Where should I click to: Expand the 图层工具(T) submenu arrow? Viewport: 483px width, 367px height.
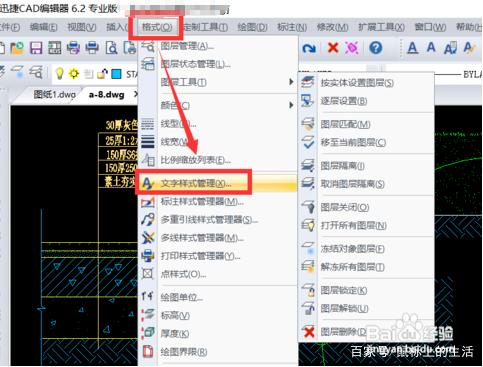[291, 82]
